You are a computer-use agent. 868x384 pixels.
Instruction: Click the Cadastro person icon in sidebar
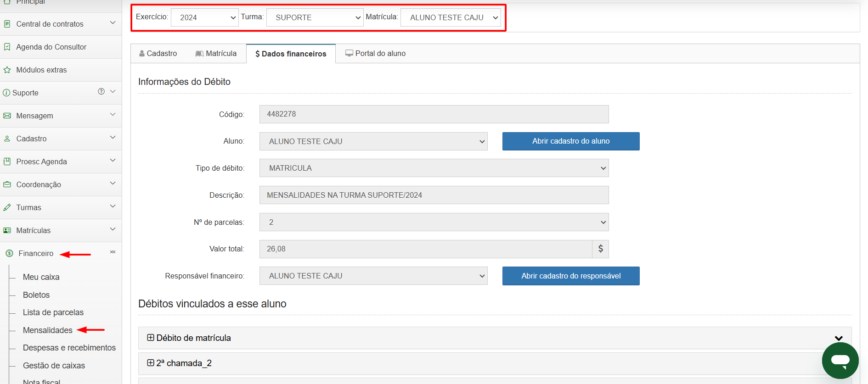[7, 139]
